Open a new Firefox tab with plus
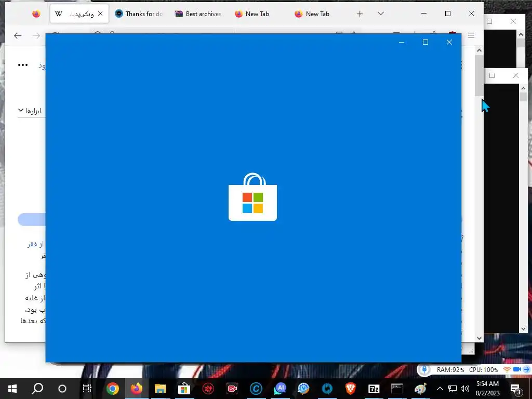532x399 pixels. click(x=360, y=14)
